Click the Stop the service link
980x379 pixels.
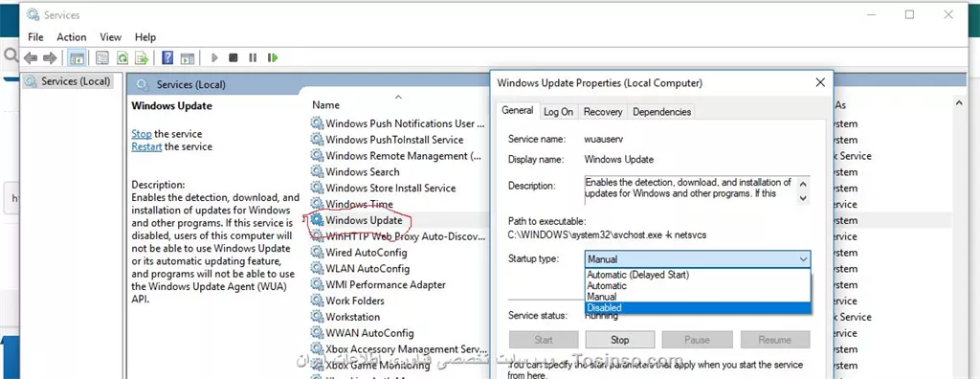pyautogui.click(x=142, y=134)
